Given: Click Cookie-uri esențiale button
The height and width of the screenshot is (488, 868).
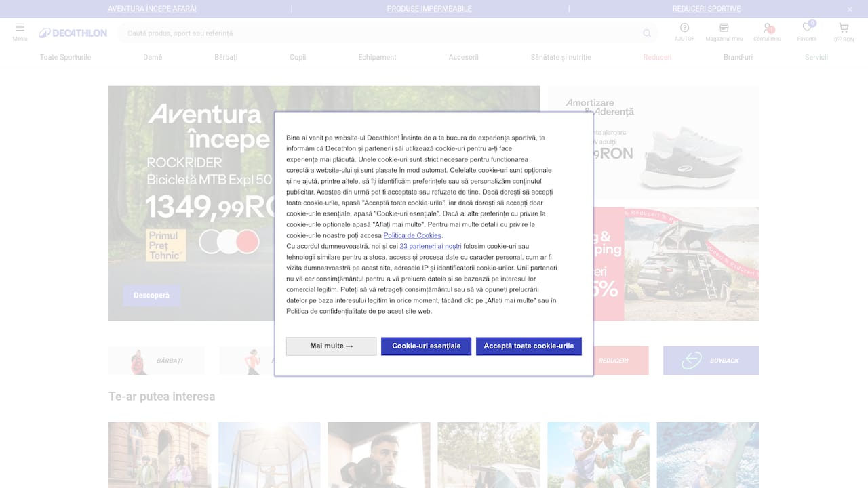Looking at the screenshot, I should [426, 346].
